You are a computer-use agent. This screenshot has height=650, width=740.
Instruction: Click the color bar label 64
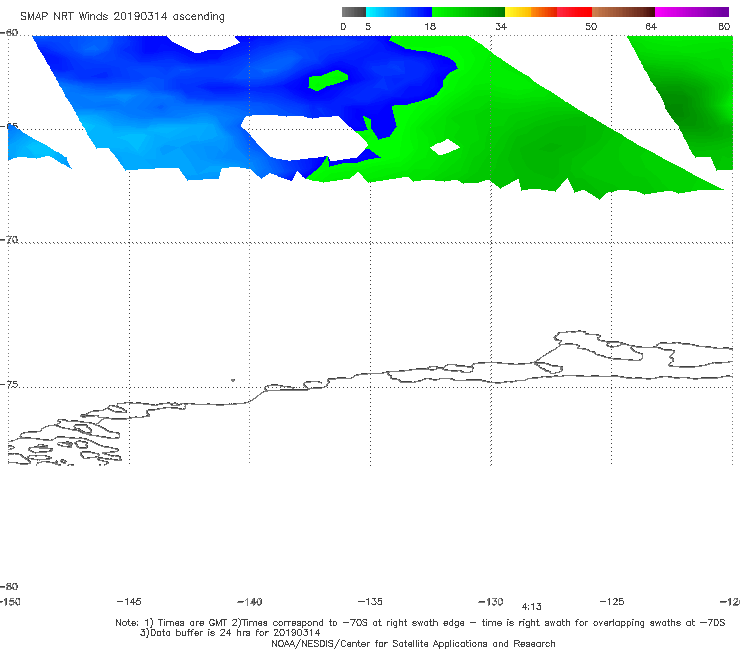tap(651, 26)
